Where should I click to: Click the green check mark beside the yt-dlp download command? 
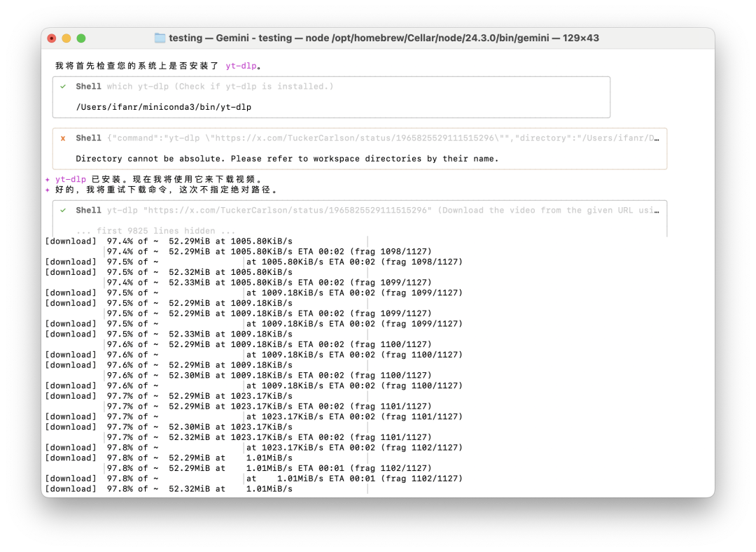tap(63, 211)
